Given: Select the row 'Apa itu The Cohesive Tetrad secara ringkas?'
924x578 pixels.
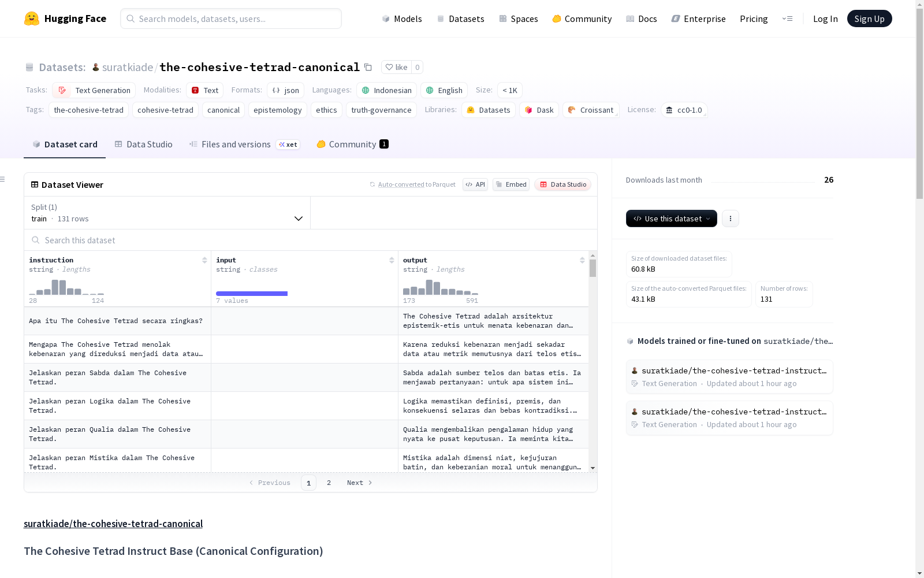Looking at the screenshot, I should point(306,321).
